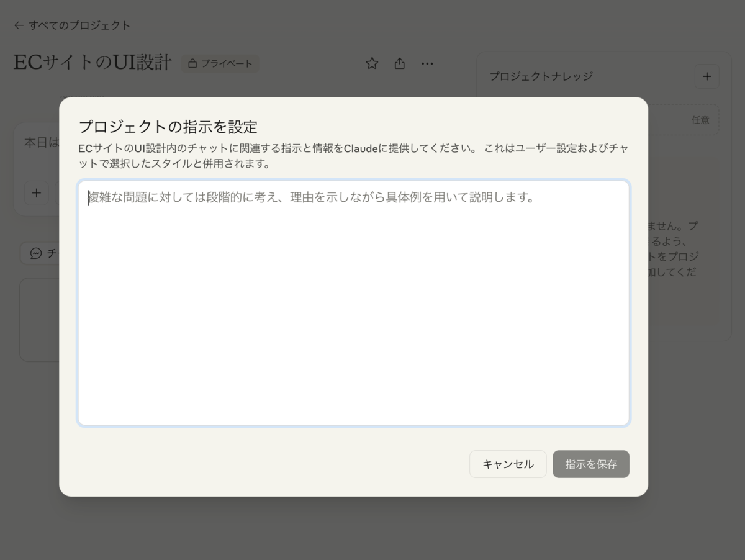745x560 pixels.
Task: Open the share icon beside the star
Action: [400, 63]
